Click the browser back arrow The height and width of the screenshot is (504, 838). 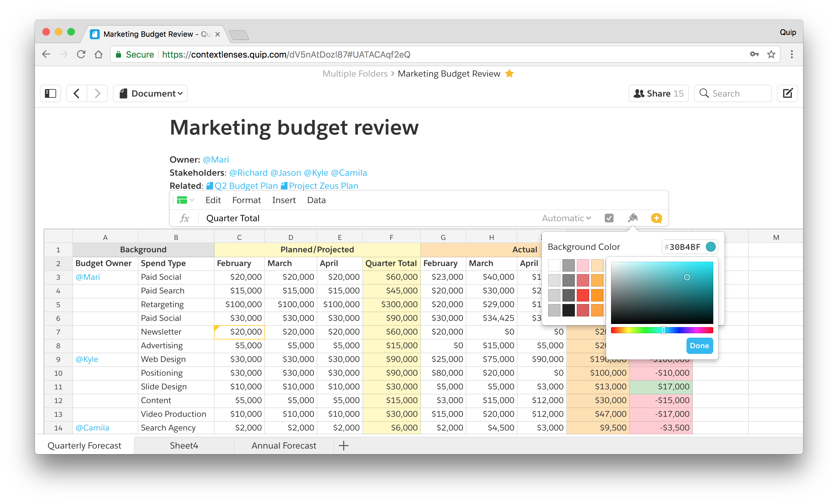point(46,54)
